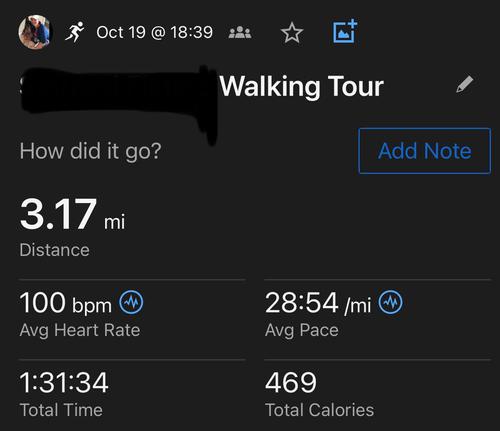Tap the How did it go? prompt
The height and width of the screenshot is (431, 500).
point(90,151)
